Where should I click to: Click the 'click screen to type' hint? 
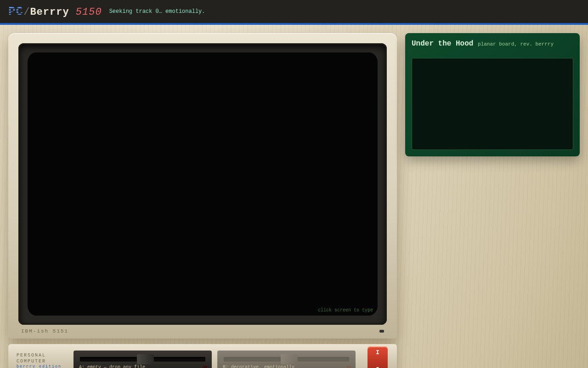coord(345,310)
